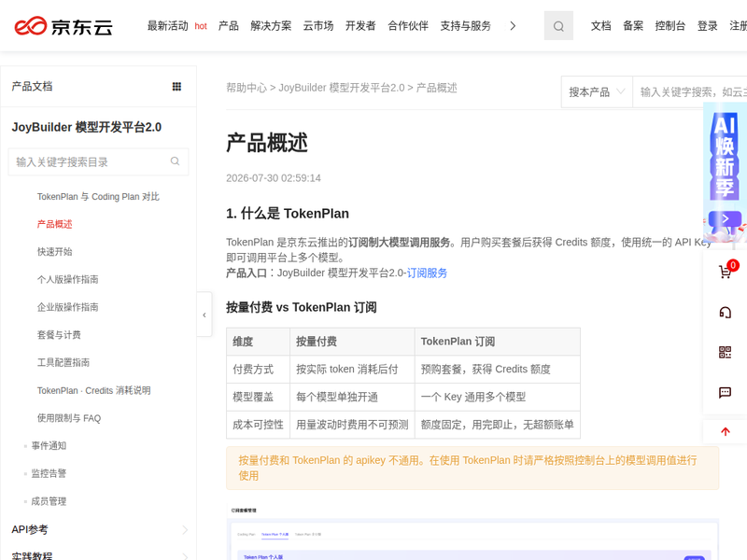Click the timestamp 2026-07-30 02:59:14

click(x=274, y=178)
